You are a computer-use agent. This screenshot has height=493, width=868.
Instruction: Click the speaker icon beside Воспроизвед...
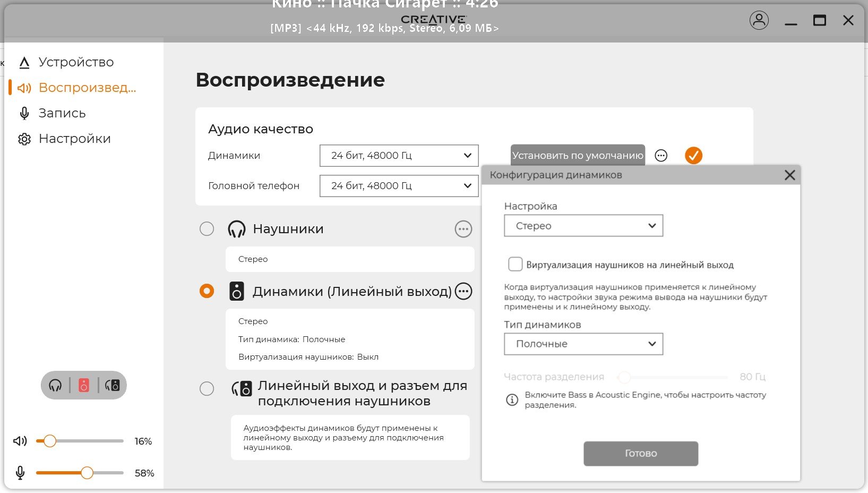24,88
